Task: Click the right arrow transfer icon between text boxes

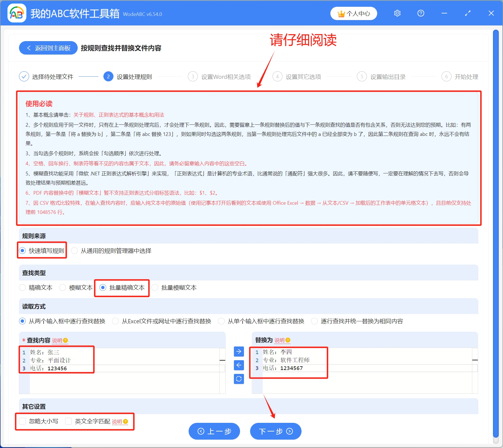Action: 239,352
